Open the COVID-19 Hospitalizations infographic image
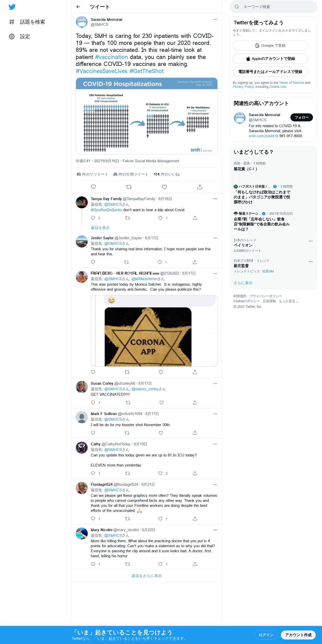The image size is (322, 644). pyautogui.click(x=147, y=116)
